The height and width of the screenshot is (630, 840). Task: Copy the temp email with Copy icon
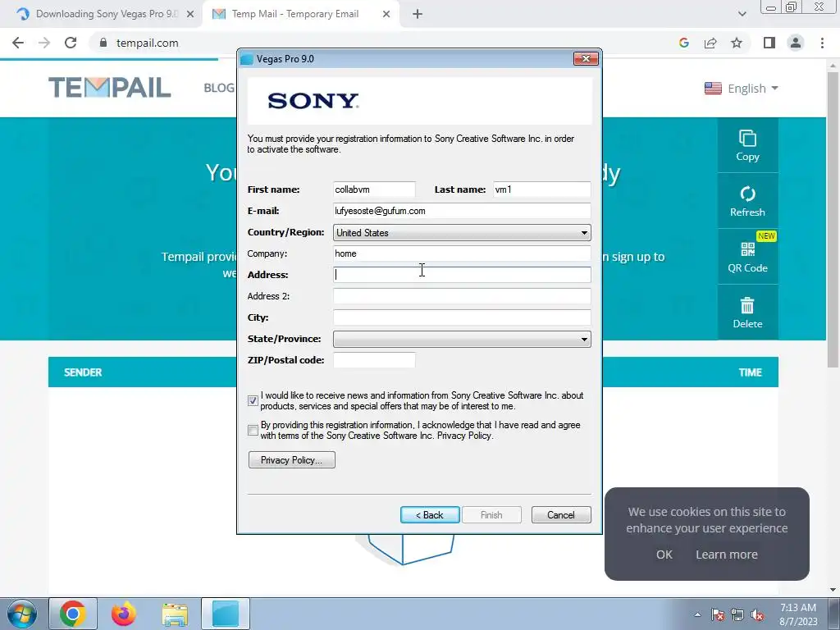pyautogui.click(x=747, y=145)
